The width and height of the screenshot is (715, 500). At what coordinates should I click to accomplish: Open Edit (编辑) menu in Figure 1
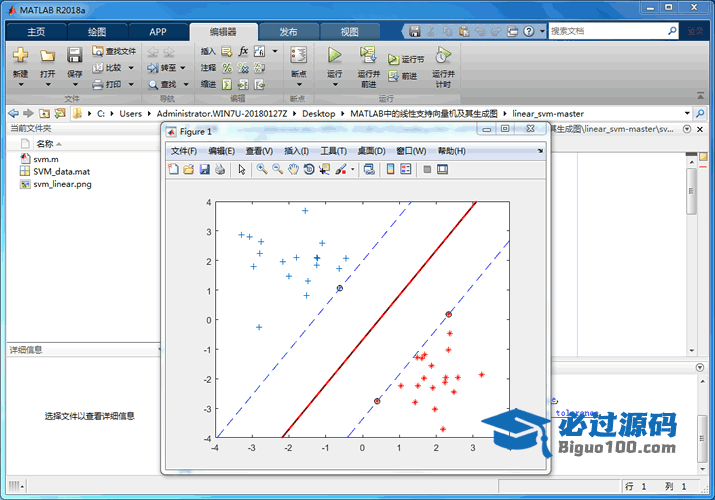[221, 151]
